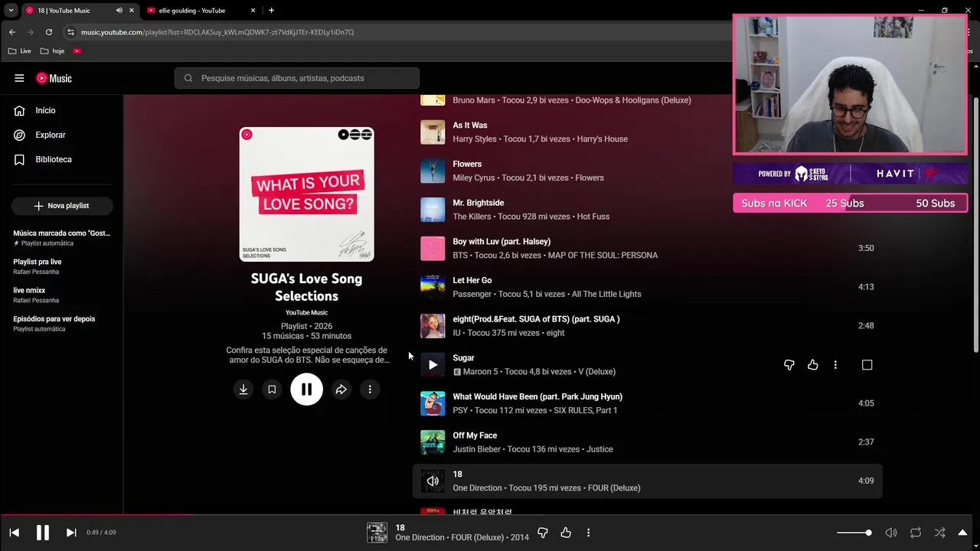This screenshot has height=551, width=980.
Task: Open Episódios para ver depois
Action: coord(54,323)
